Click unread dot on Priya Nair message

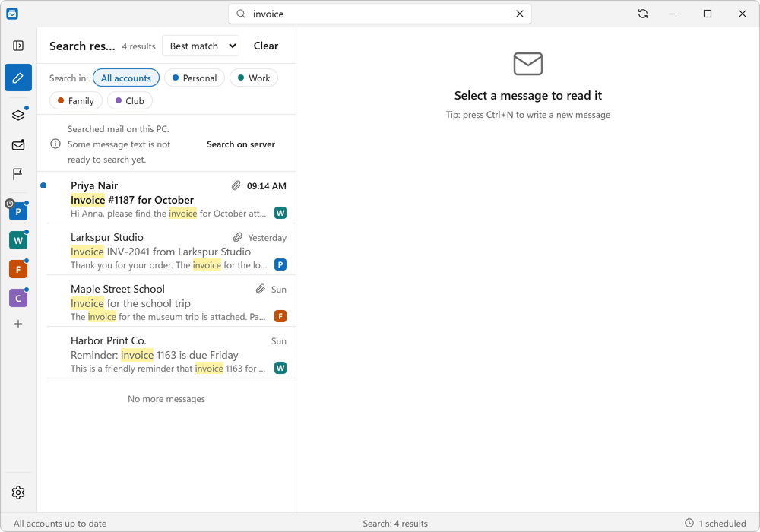pos(43,185)
